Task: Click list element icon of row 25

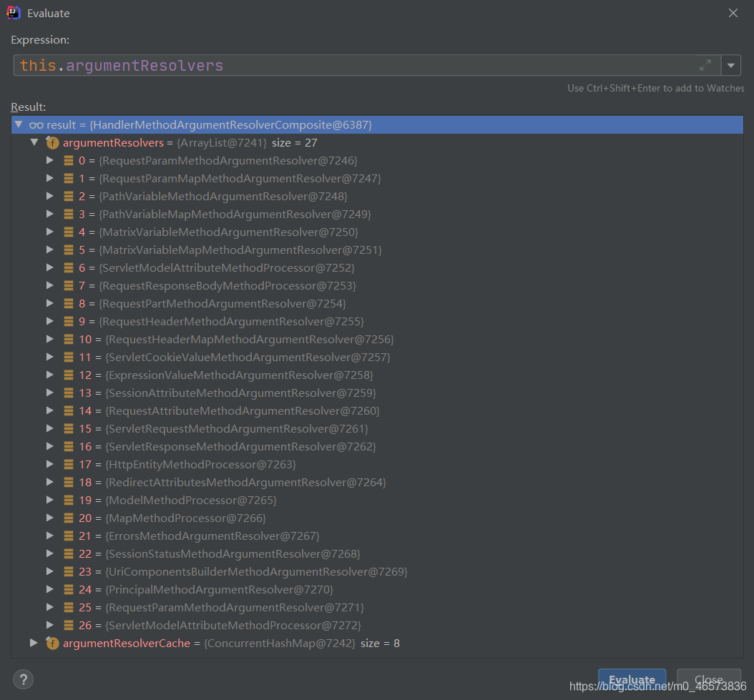Action: [x=69, y=607]
